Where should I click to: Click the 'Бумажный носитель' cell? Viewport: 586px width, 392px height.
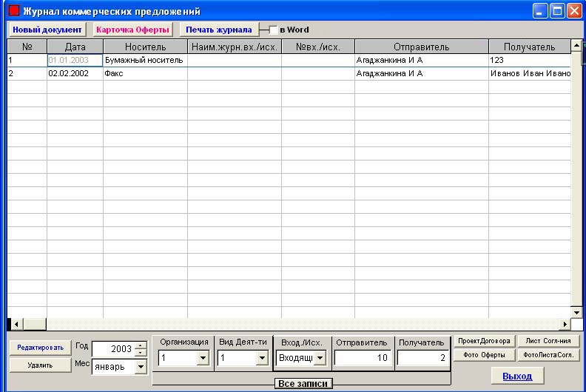145,60
